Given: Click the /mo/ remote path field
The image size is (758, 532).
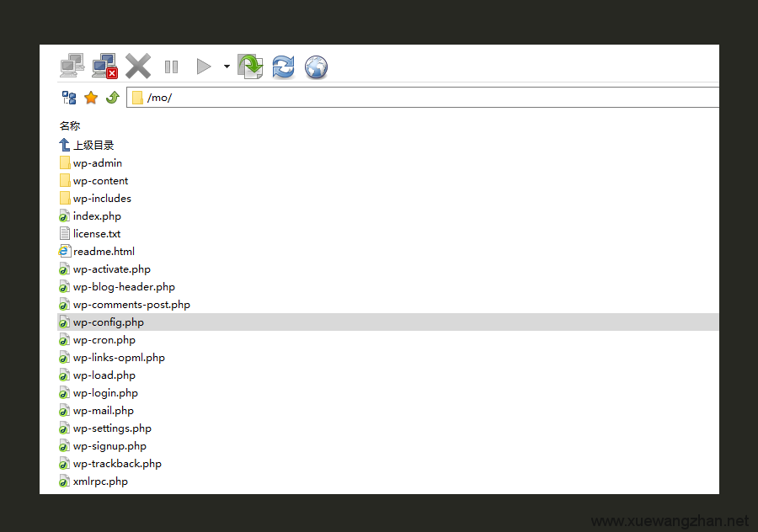Looking at the screenshot, I should (x=421, y=98).
